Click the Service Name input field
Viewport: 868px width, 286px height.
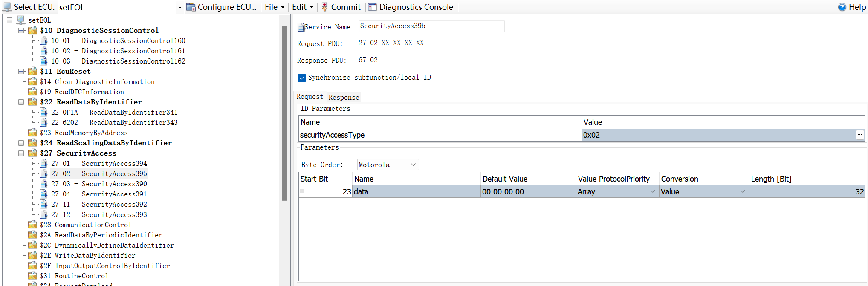click(x=431, y=26)
